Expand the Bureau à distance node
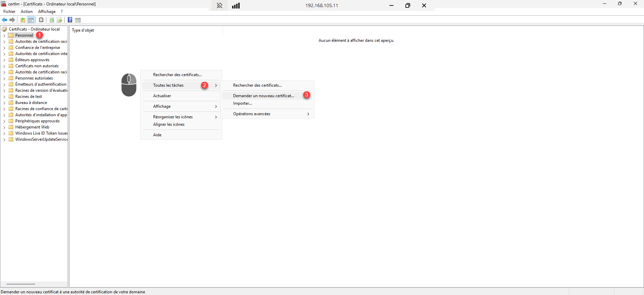 (x=4, y=103)
